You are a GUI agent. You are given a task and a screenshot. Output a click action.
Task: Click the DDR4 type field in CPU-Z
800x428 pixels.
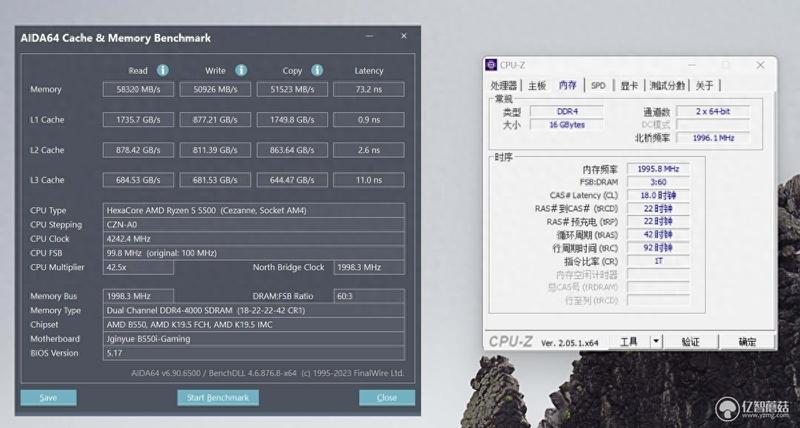pos(567,111)
